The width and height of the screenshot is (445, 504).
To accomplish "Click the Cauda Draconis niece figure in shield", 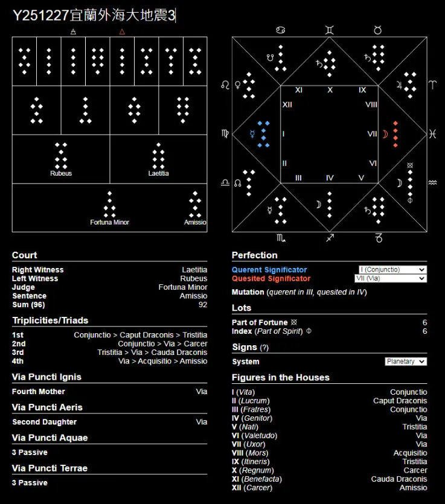I will pos(85,110).
